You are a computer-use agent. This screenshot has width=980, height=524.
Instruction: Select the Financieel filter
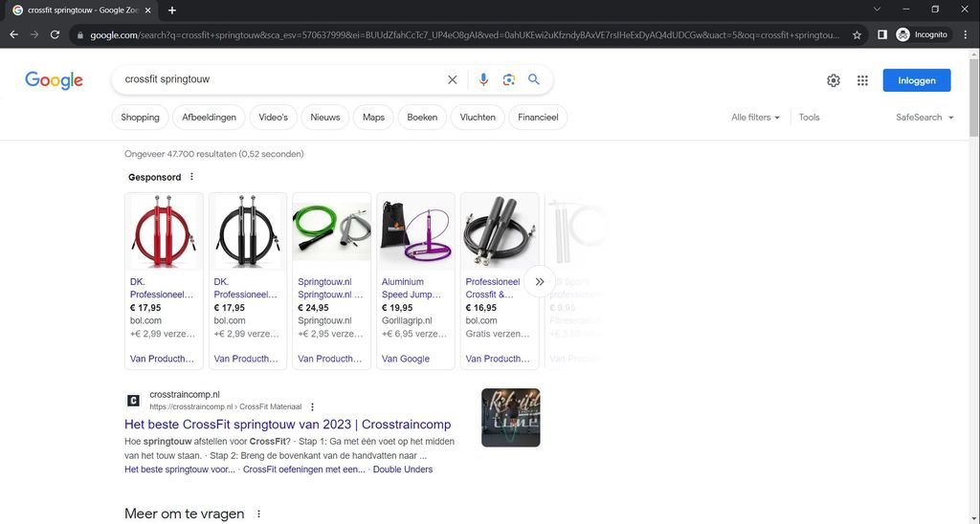coord(538,118)
